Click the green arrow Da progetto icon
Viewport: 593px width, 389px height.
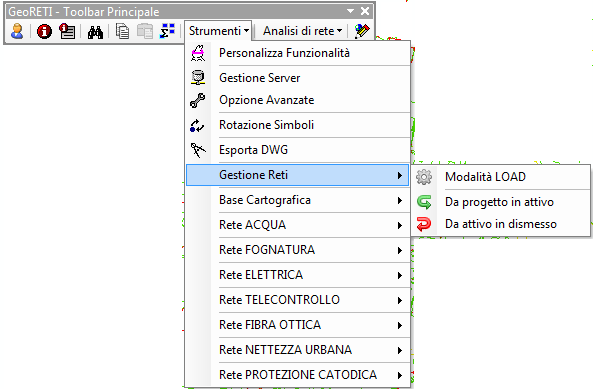tap(424, 202)
